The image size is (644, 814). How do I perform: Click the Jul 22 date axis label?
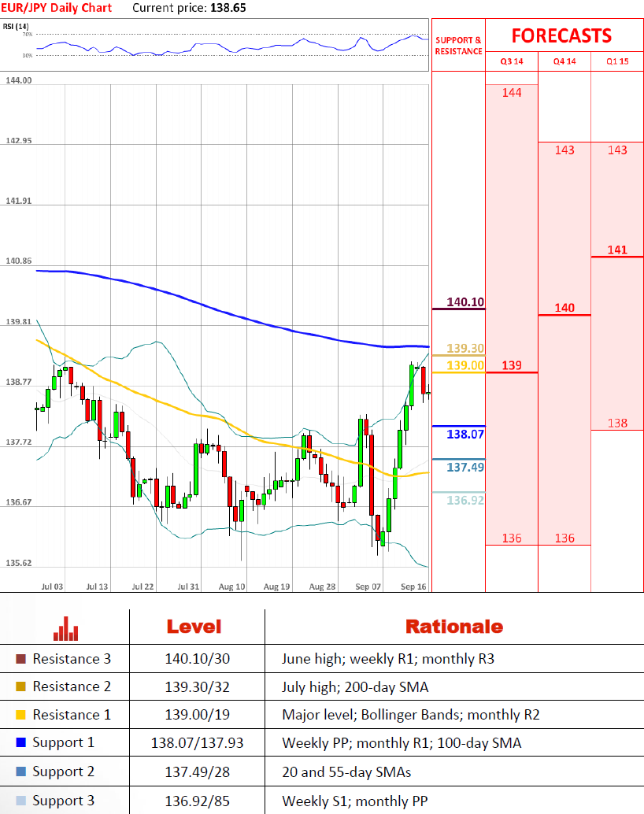tap(142, 586)
